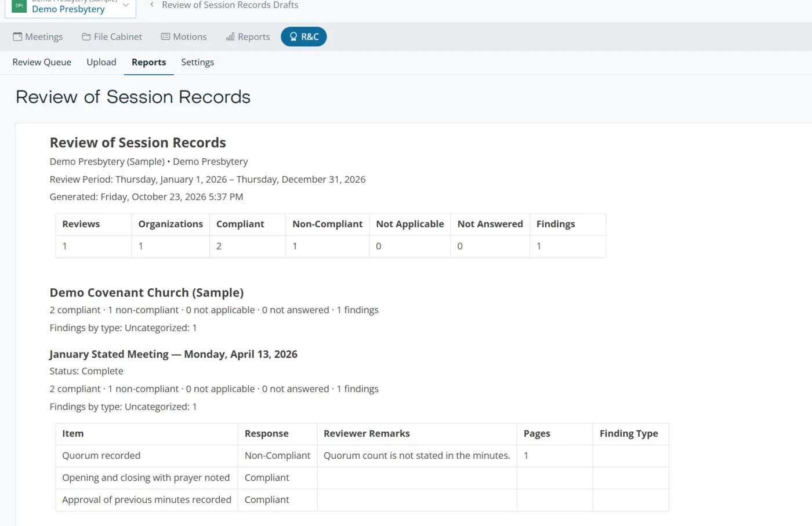This screenshot has height=526, width=812.
Task: Click the Motions list icon
Action: tap(165, 37)
